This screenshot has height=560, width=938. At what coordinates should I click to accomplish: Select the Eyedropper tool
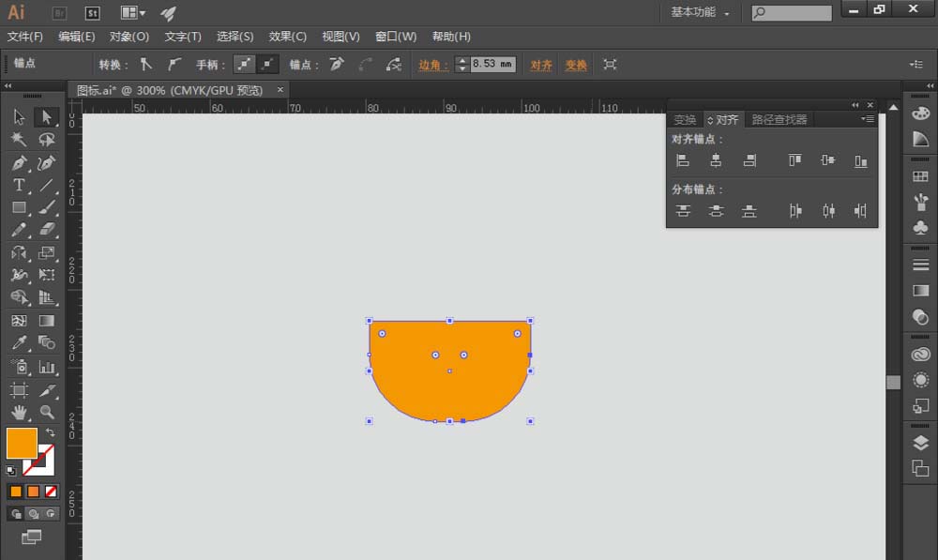point(19,342)
